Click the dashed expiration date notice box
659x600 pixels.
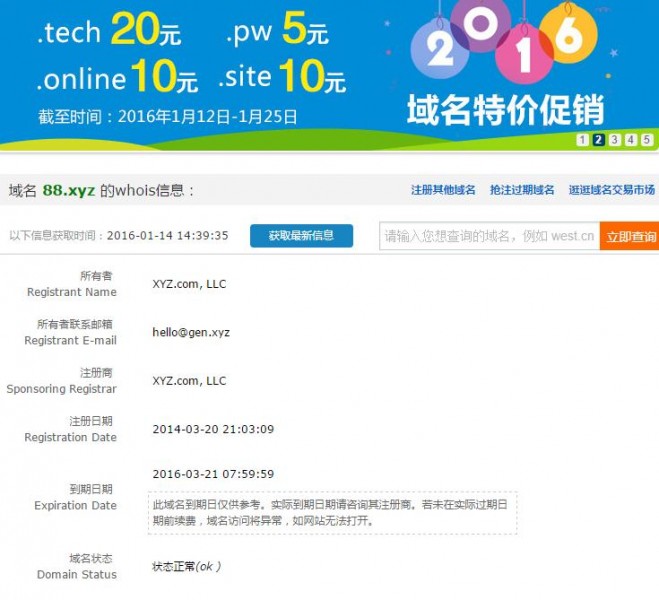pos(333,512)
